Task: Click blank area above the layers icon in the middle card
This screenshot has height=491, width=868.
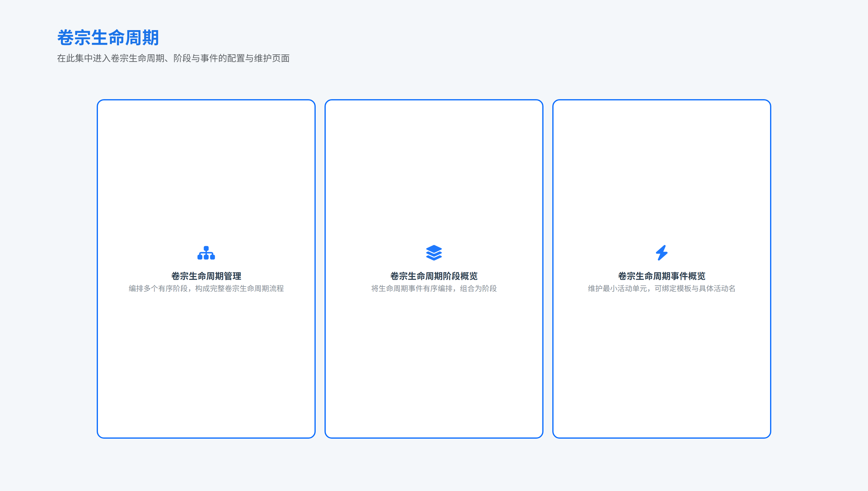Action: point(434,169)
